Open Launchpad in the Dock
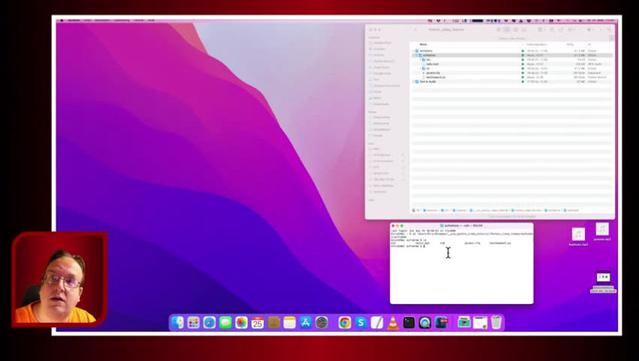The height and width of the screenshot is (361, 639). pyautogui.click(x=194, y=323)
